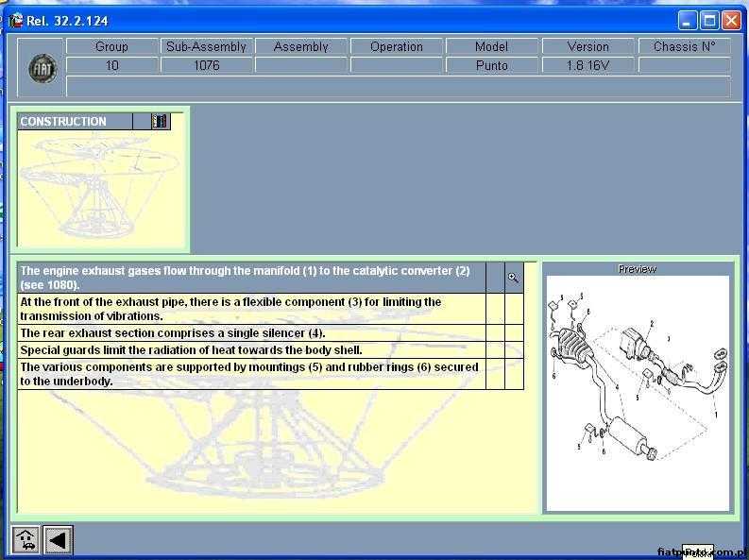Click the Operation column header
Image resolution: width=749 pixels, height=560 pixels.
point(397,46)
